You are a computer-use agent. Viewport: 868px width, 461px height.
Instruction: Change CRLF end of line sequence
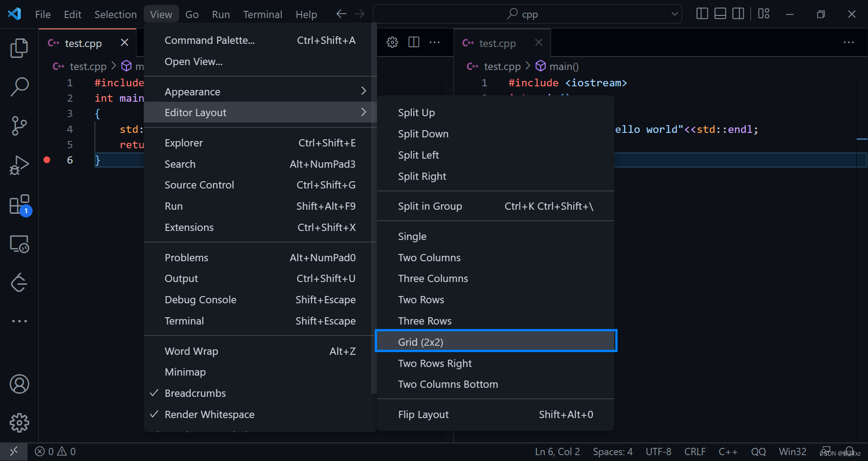695,452
